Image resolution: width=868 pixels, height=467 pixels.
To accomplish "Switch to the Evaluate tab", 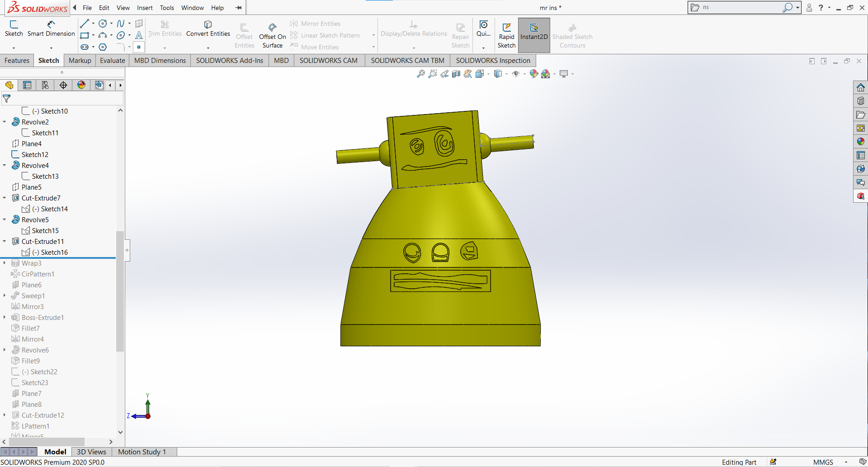I will tap(112, 60).
